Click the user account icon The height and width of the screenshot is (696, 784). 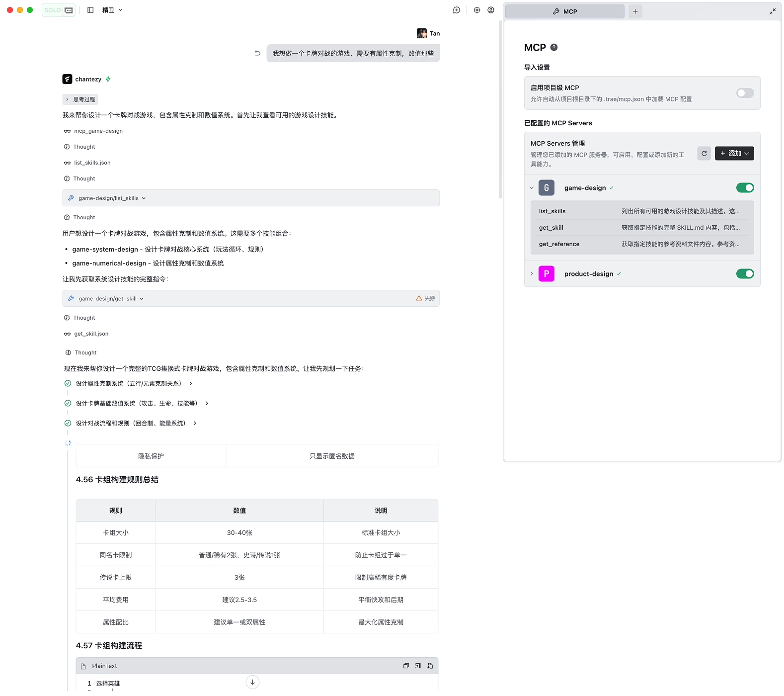pyautogui.click(x=491, y=10)
